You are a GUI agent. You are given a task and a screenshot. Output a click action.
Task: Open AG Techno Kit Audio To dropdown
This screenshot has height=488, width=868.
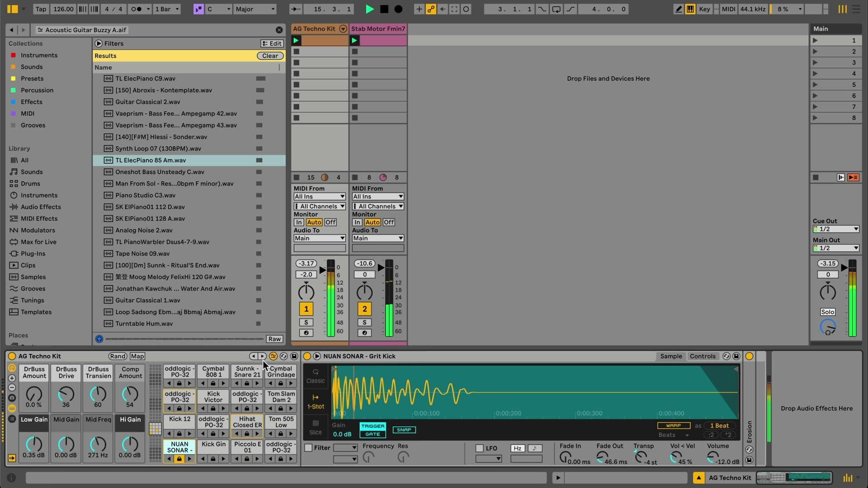320,238
